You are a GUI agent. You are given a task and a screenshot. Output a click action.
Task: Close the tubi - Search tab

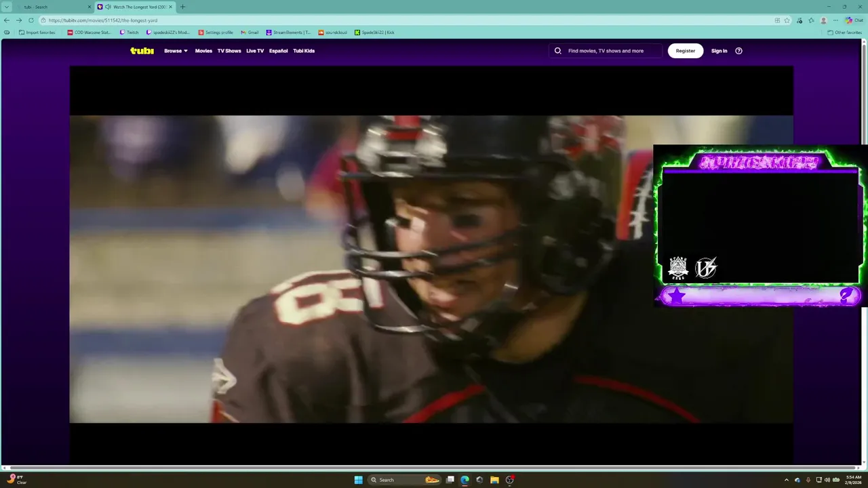click(x=89, y=7)
